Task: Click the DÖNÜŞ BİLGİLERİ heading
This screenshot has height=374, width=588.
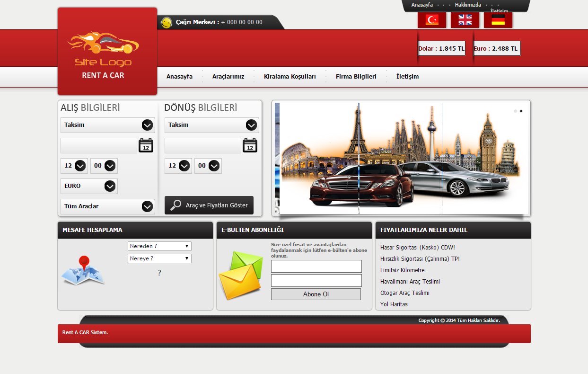Action: point(201,107)
